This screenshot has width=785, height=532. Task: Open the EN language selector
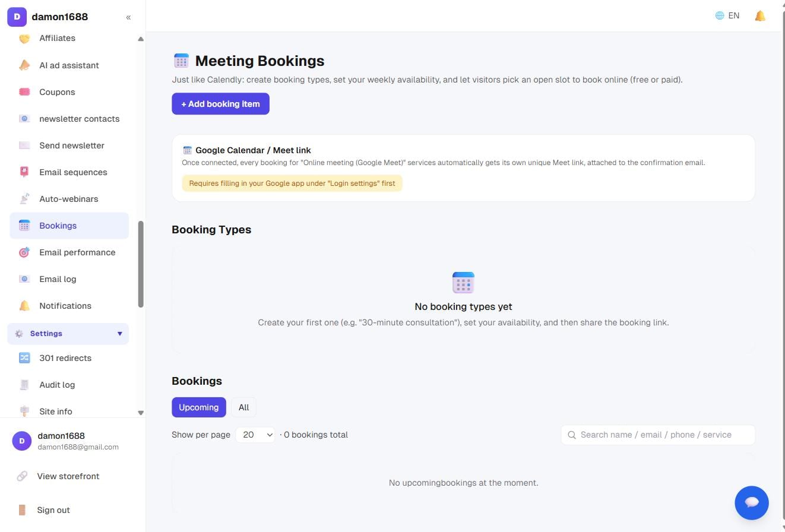(727, 16)
